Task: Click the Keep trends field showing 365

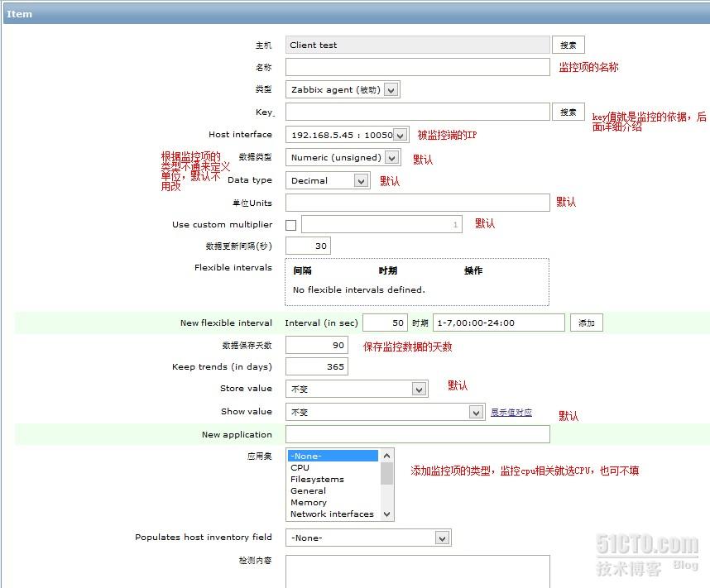Action: click(316, 366)
